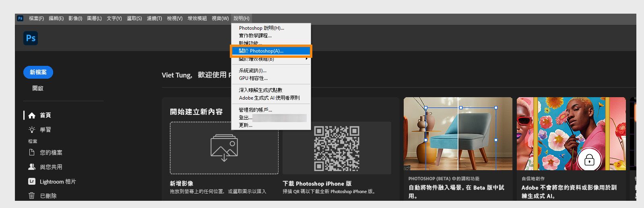Click the document icon beside 您的檔案
The width and height of the screenshot is (644, 208).
[x=32, y=152]
